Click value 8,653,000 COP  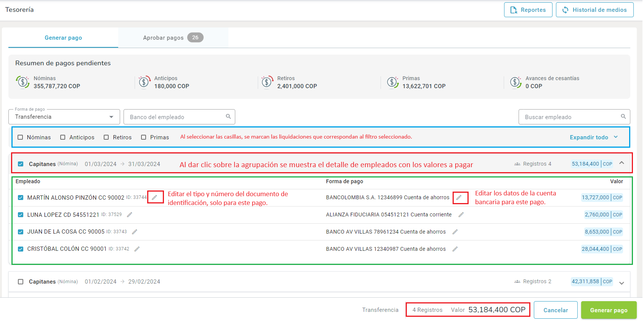tap(603, 232)
